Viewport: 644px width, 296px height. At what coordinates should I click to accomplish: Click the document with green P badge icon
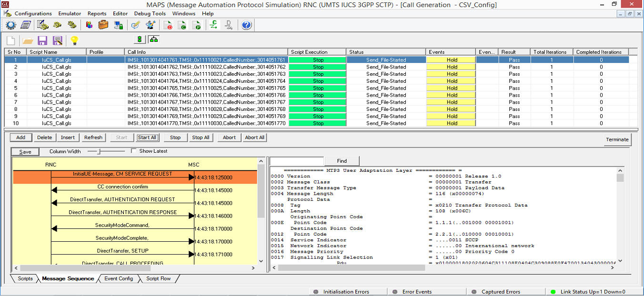196,25
